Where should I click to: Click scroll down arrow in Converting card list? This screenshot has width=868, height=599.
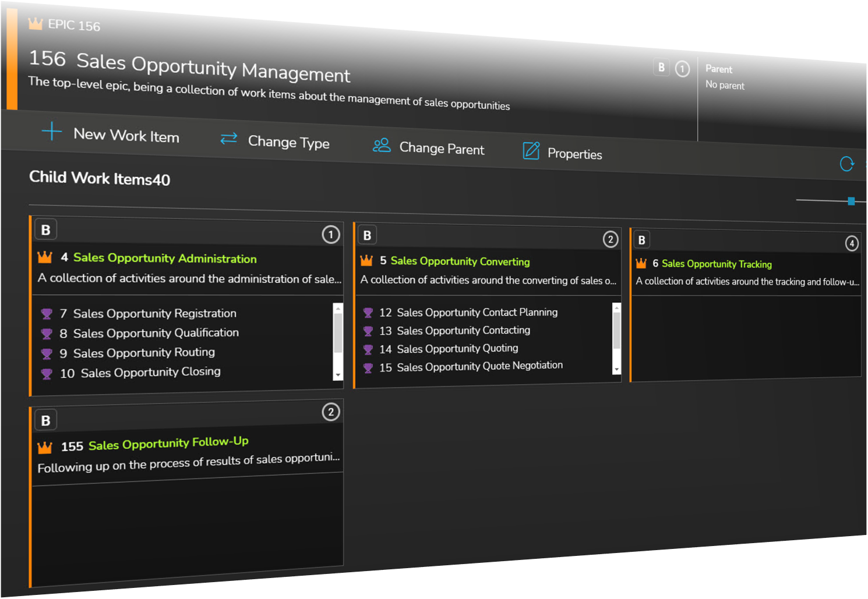616,369
